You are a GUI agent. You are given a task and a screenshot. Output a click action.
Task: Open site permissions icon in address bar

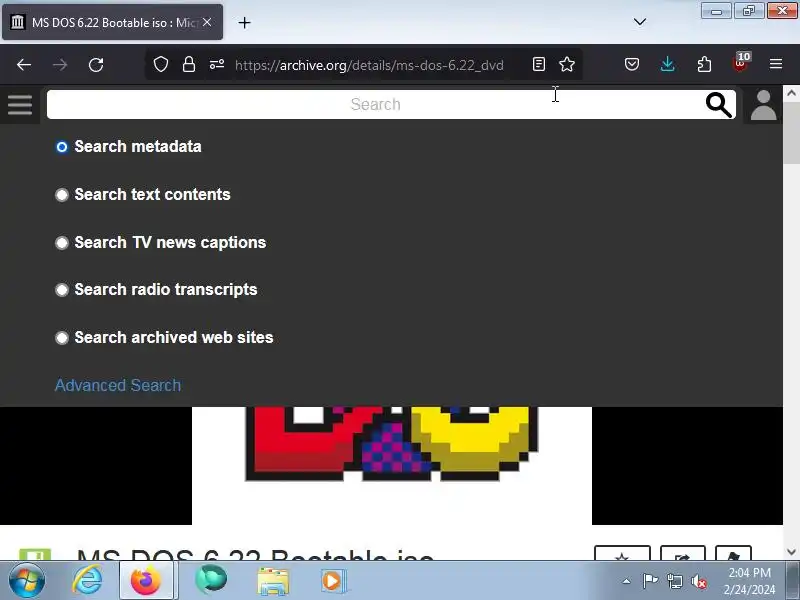tap(217, 64)
